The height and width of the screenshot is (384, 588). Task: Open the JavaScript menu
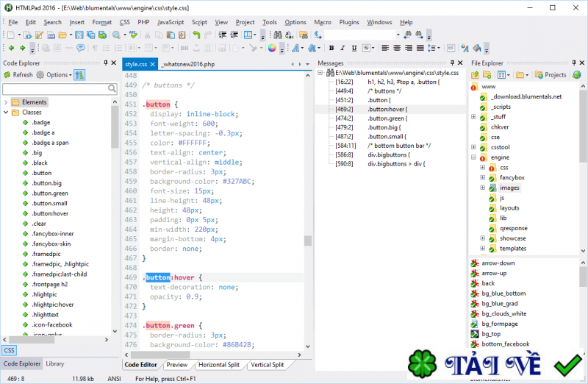171,22
